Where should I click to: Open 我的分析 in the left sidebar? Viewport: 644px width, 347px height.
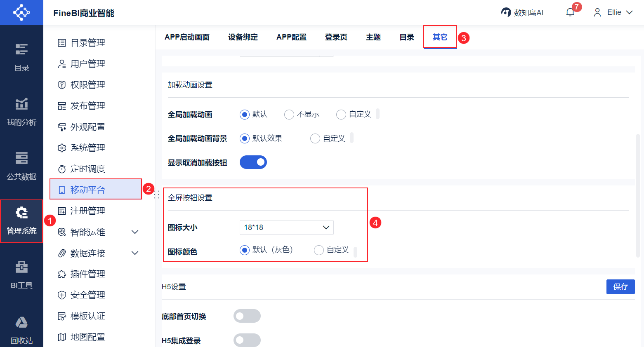21,111
